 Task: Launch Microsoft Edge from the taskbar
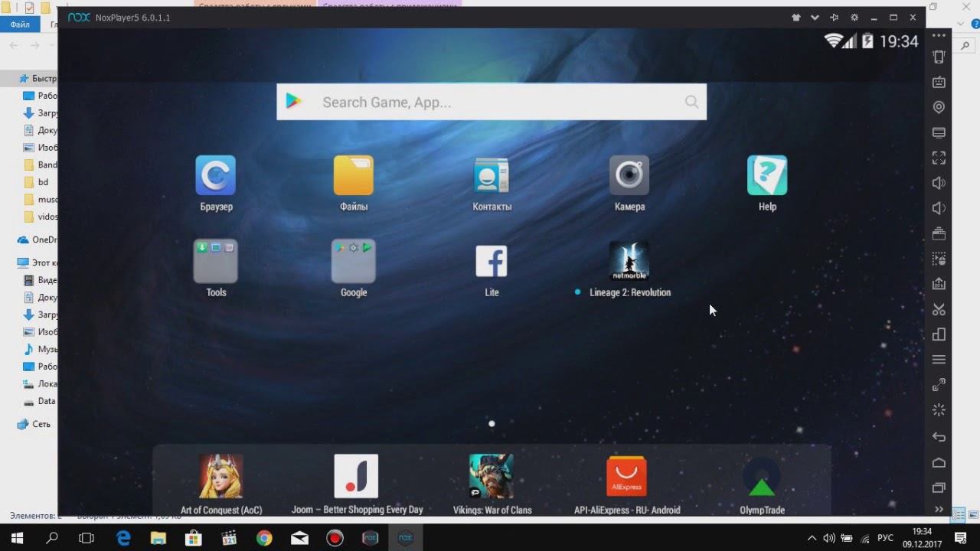(x=123, y=538)
